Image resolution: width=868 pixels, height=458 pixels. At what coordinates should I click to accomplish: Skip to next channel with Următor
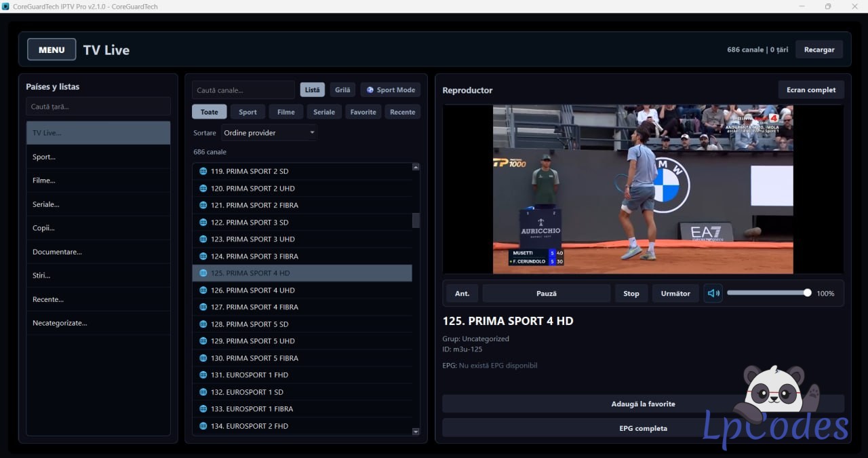(675, 294)
